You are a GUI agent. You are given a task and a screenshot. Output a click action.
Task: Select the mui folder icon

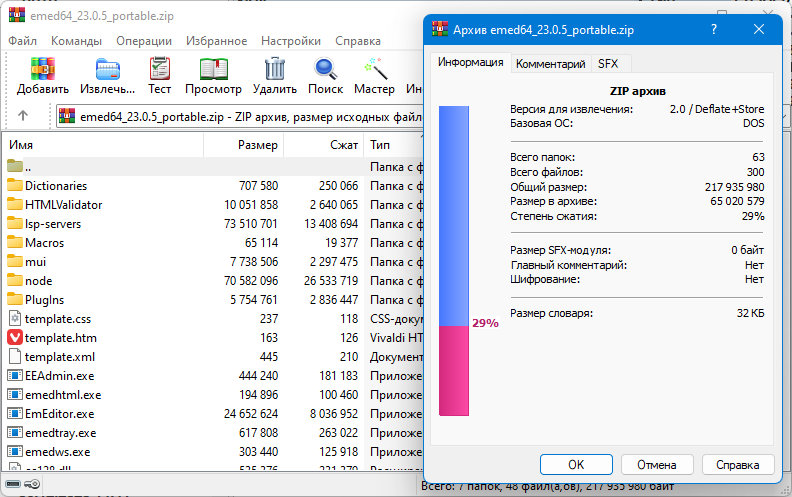(15, 262)
